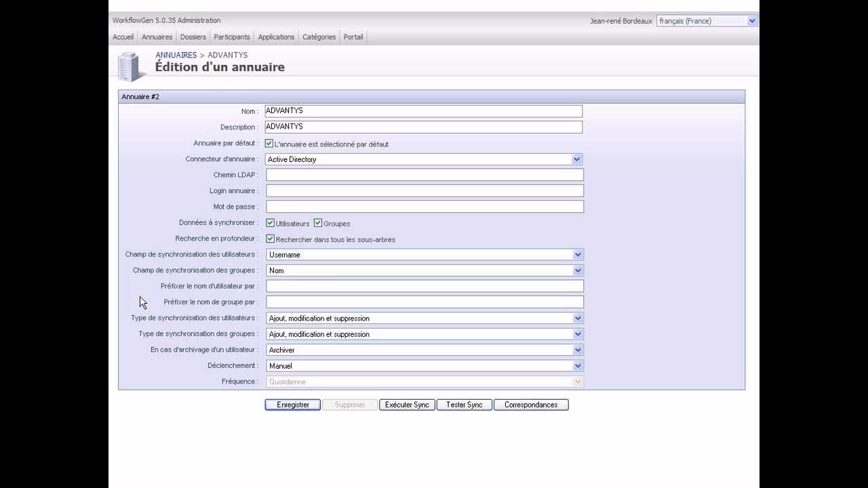Open the language selector français (France)
The height and width of the screenshot is (488, 868).
pyautogui.click(x=707, y=21)
